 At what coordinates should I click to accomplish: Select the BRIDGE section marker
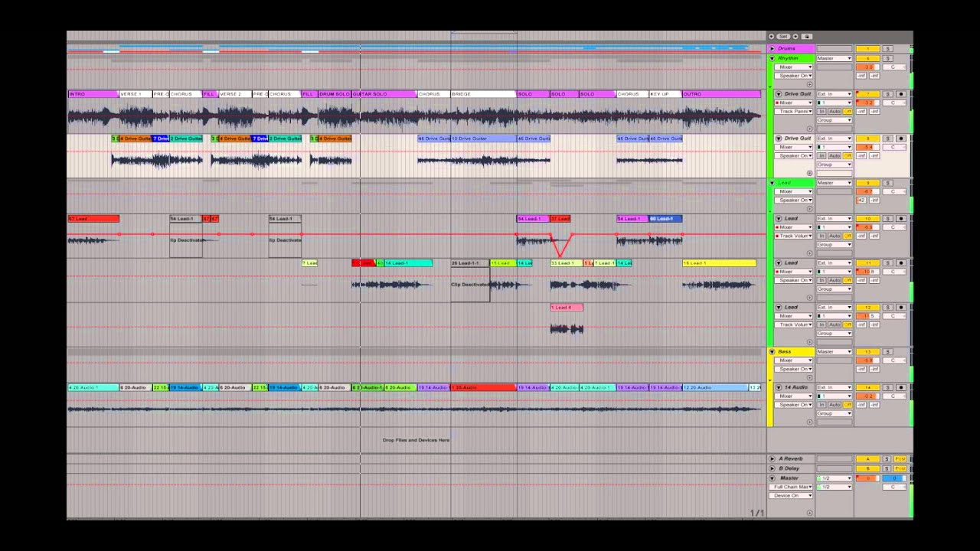pos(483,93)
